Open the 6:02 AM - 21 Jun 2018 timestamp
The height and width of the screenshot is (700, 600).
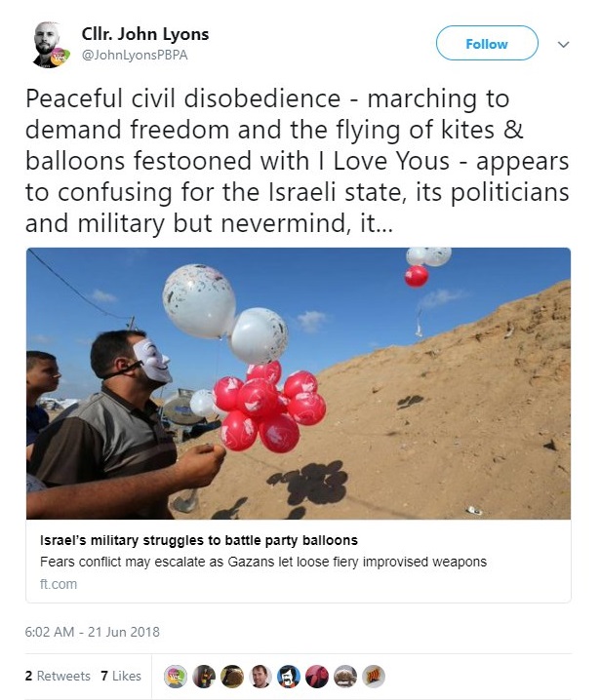pyautogui.click(x=93, y=632)
